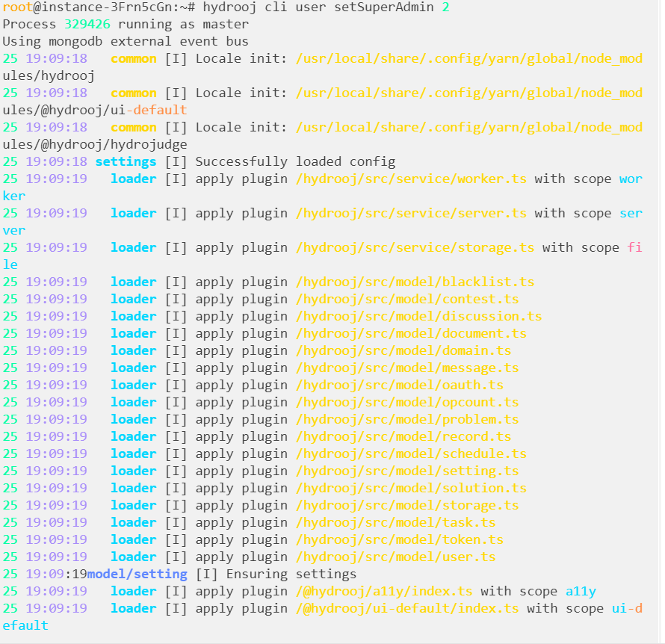Viewport: 665px width, 644px height.
Task: Click the orange '-default' text
Action: (156, 111)
